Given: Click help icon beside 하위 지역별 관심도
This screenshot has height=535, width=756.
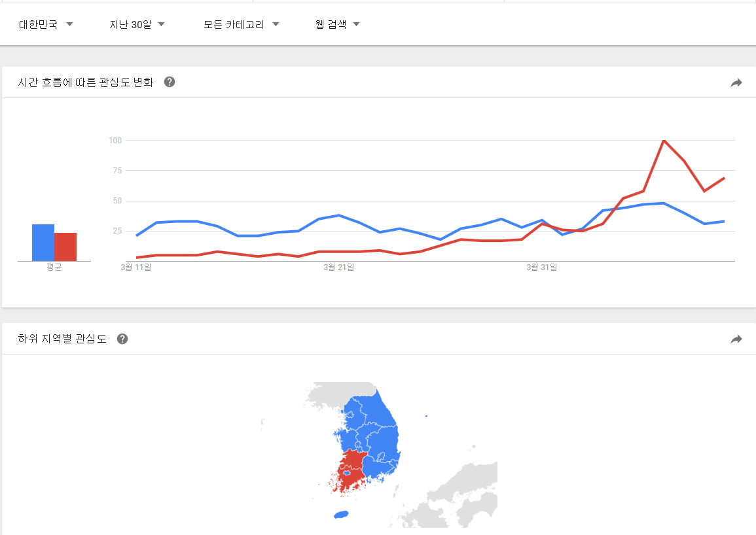Looking at the screenshot, I should coord(122,339).
